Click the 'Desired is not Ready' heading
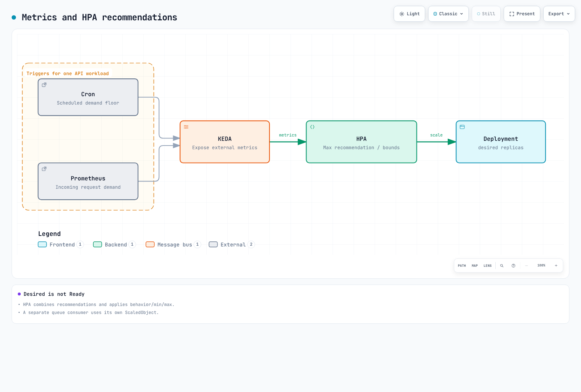The width and height of the screenshot is (581, 392). pos(54,294)
